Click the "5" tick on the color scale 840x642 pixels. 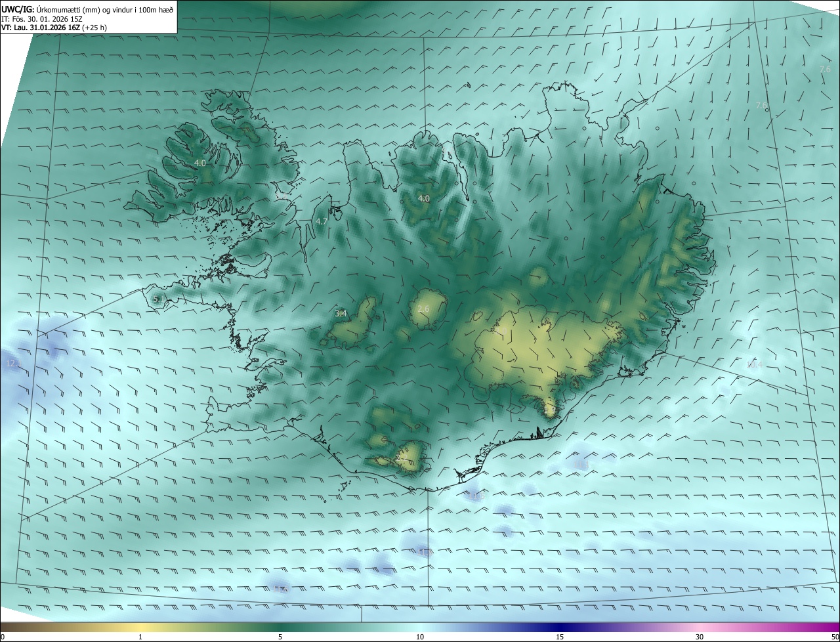click(x=280, y=637)
